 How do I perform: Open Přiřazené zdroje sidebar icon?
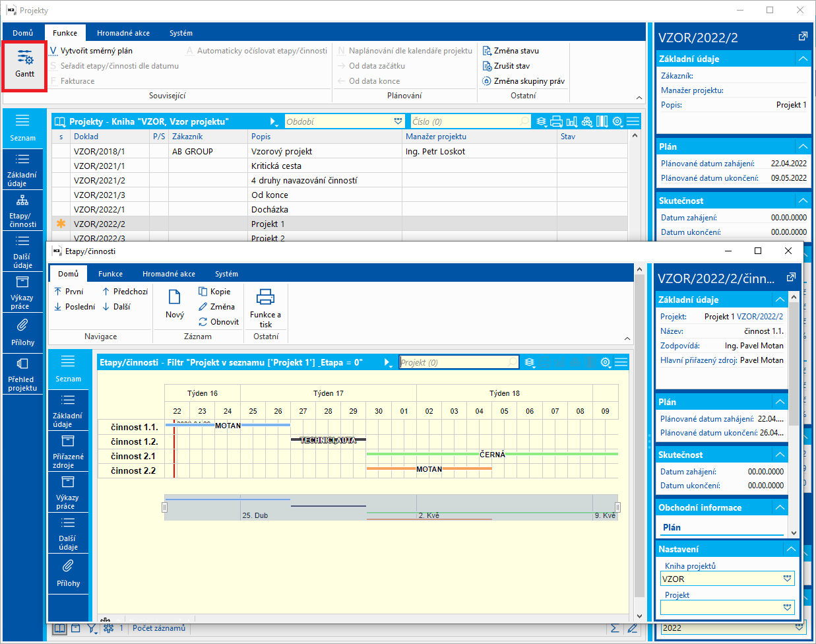68,451
